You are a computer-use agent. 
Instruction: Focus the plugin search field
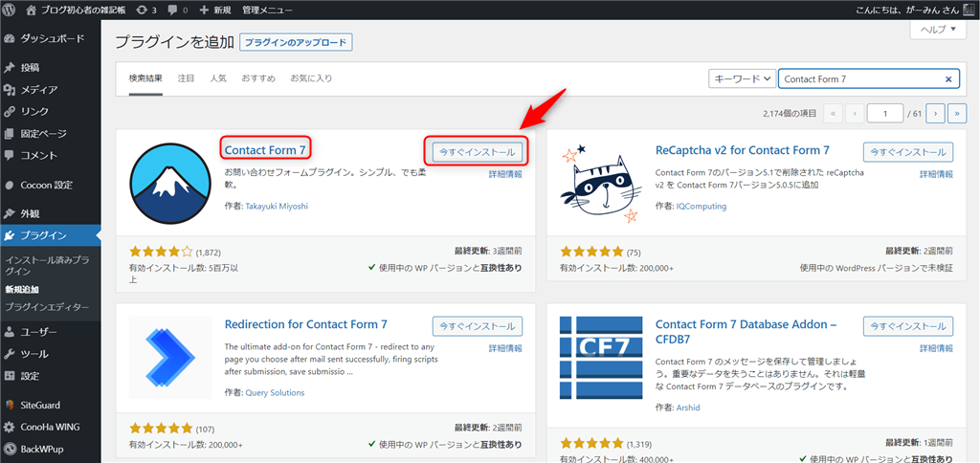point(869,78)
